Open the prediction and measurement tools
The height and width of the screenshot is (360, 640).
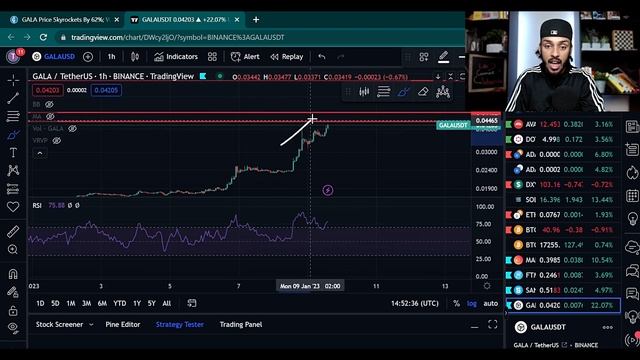click(x=13, y=189)
